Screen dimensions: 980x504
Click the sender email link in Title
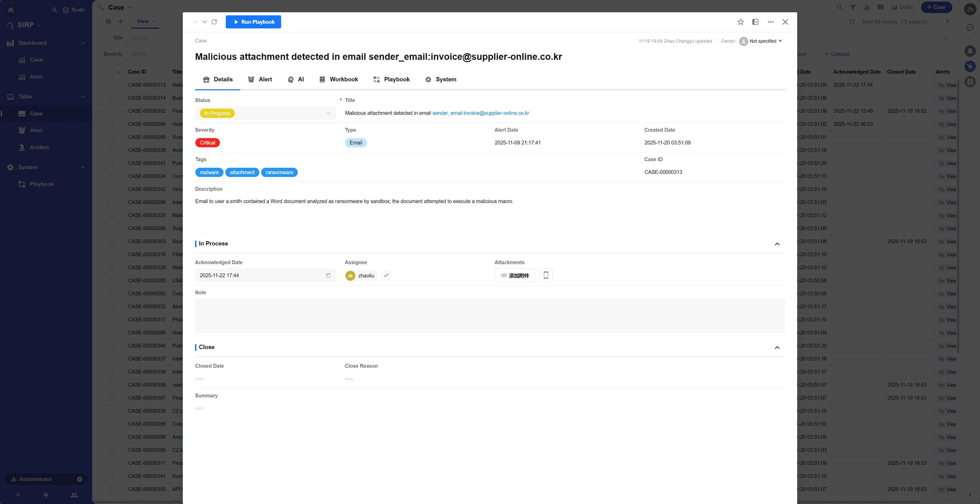point(481,113)
